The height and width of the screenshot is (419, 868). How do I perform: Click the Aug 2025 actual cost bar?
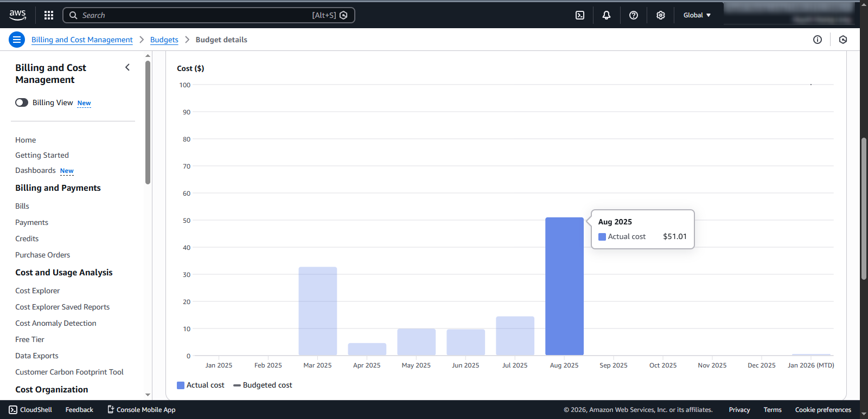click(564, 286)
